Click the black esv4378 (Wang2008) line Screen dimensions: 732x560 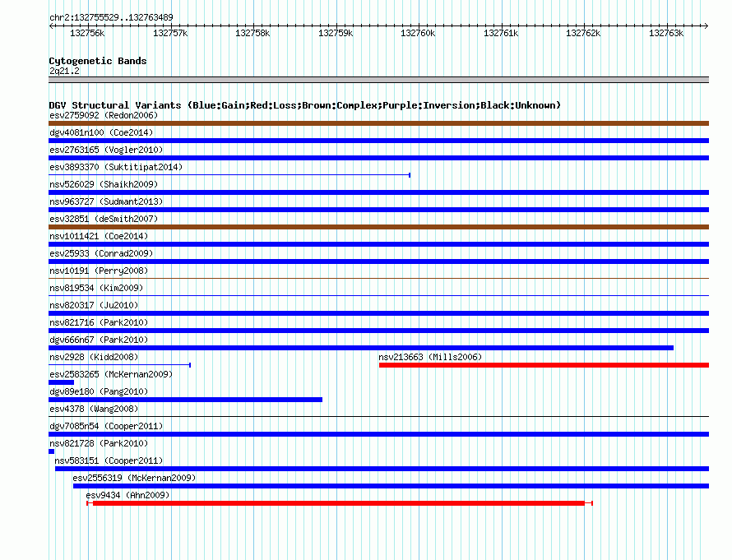click(x=378, y=417)
